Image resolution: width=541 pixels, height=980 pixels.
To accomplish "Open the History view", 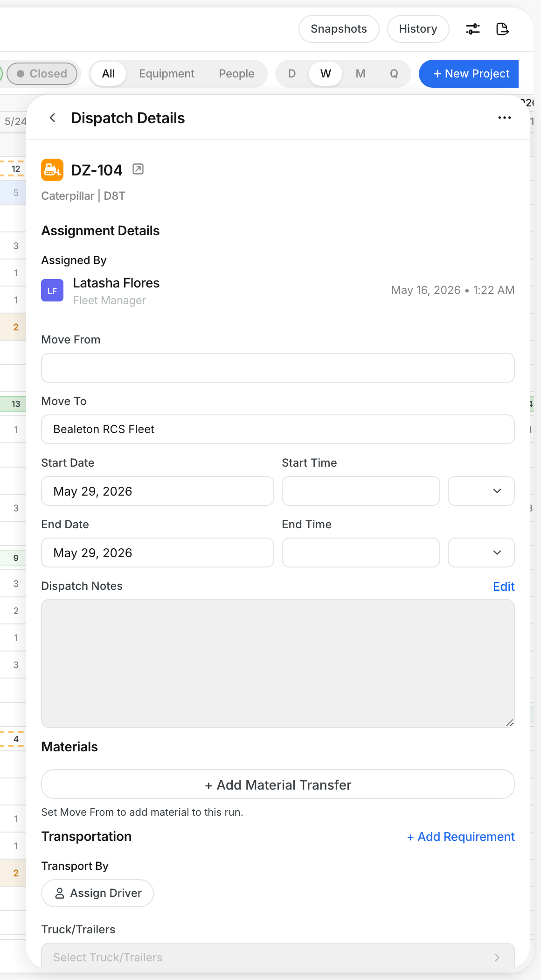I will pyautogui.click(x=418, y=29).
